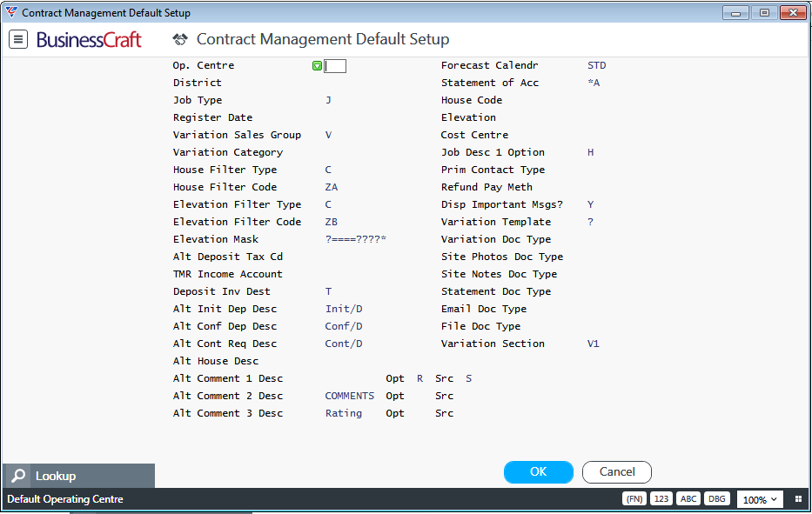Click Forecast Calendr value STD
The height and width of the screenshot is (514, 812).
pos(596,65)
